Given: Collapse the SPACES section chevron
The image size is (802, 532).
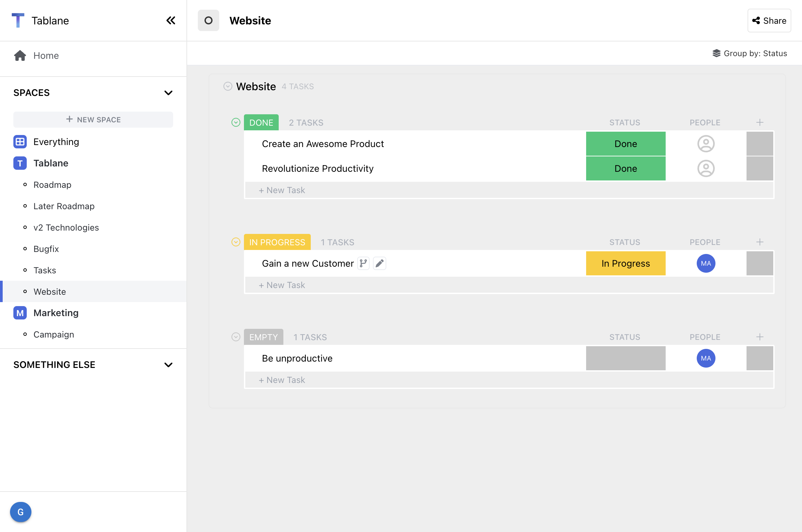Looking at the screenshot, I should (x=169, y=93).
